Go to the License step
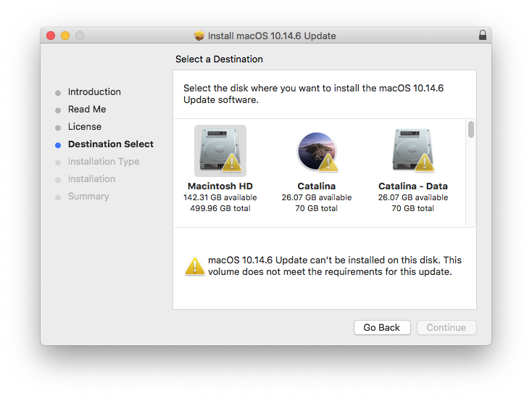 pyautogui.click(x=85, y=126)
